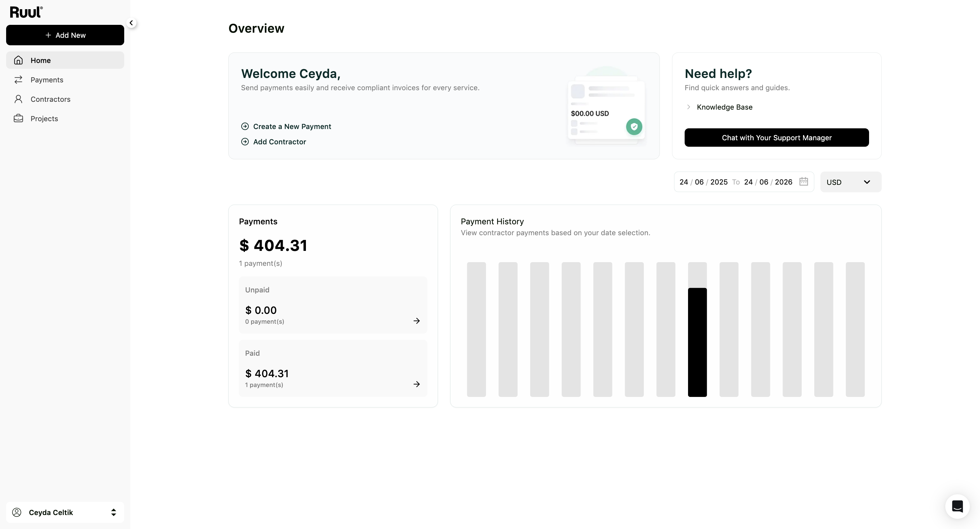This screenshot has width=980, height=529.
Task: Open the USD currency dropdown
Action: click(x=851, y=182)
